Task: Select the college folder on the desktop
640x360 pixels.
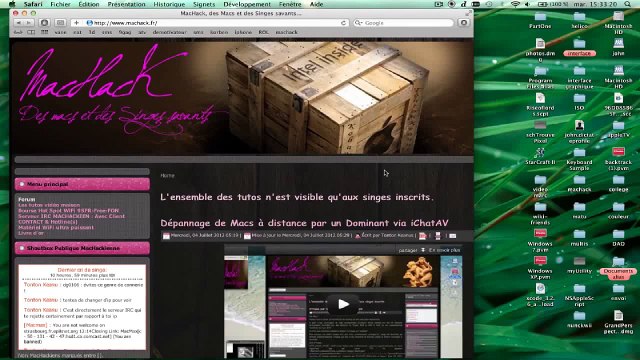Action: click(618, 184)
